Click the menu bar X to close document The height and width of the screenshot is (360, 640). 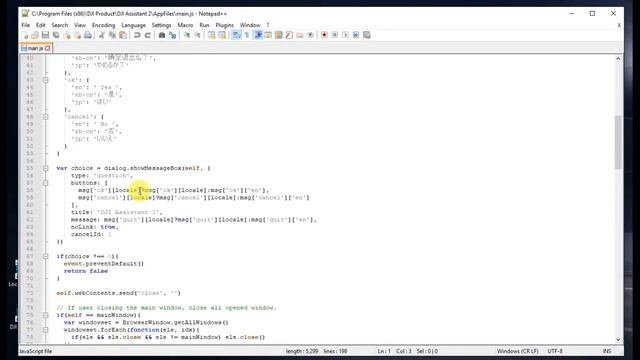(619, 25)
